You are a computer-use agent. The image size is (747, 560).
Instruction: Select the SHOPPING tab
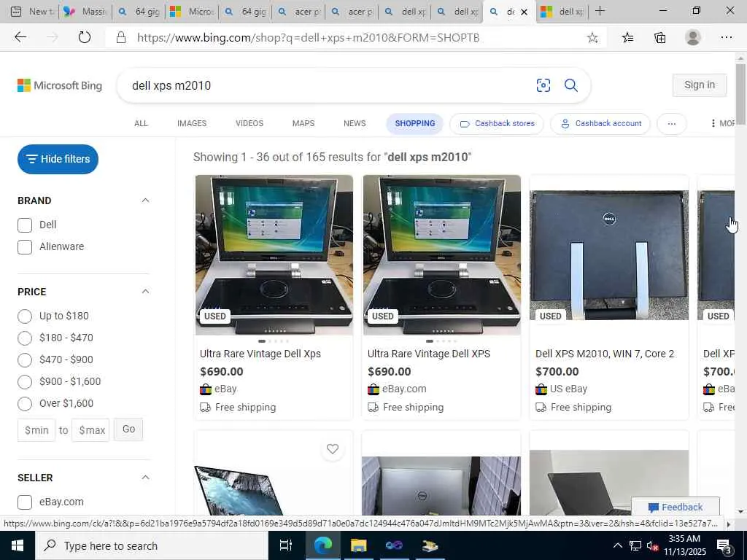point(414,124)
